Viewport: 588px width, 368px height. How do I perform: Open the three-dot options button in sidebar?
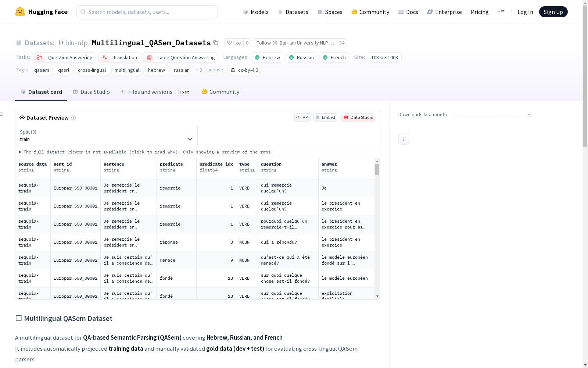coord(404,139)
